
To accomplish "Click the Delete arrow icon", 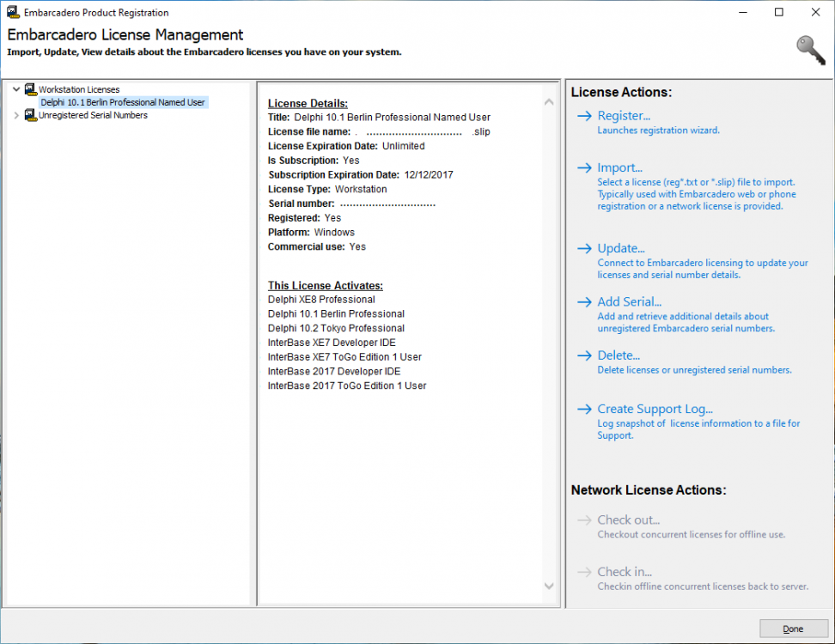I will [x=584, y=355].
